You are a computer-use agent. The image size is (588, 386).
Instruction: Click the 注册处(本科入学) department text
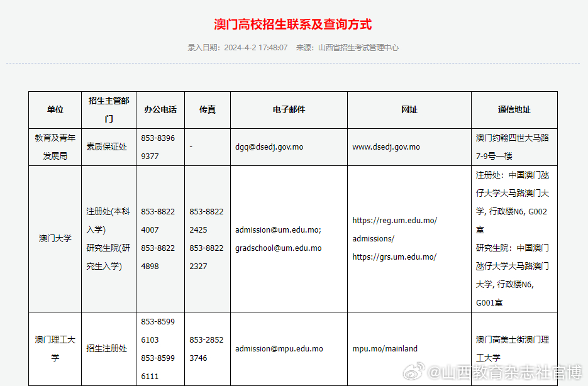pos(108,221)
